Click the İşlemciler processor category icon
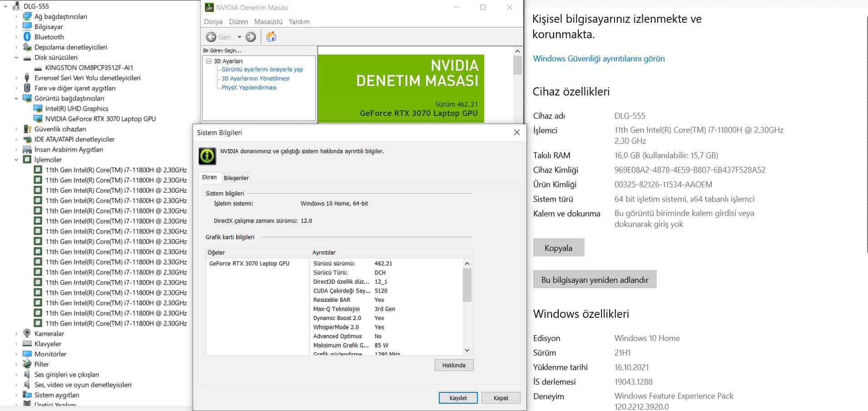 point(27,160)
